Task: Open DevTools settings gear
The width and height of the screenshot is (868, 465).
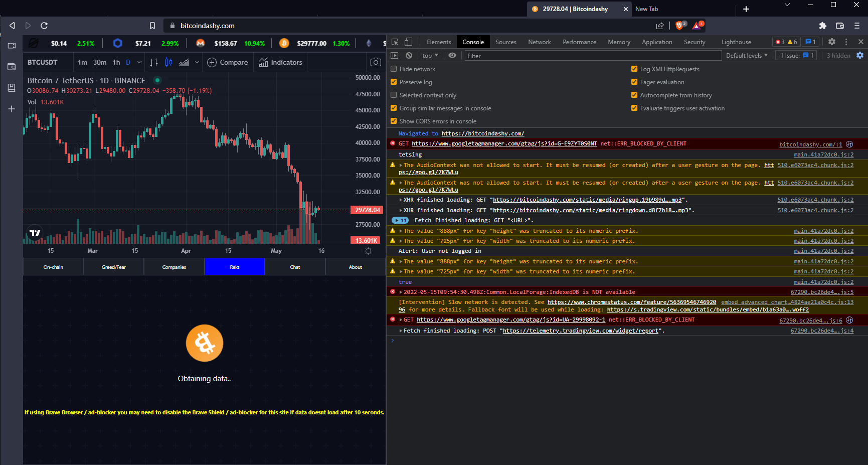Action: 832,42
